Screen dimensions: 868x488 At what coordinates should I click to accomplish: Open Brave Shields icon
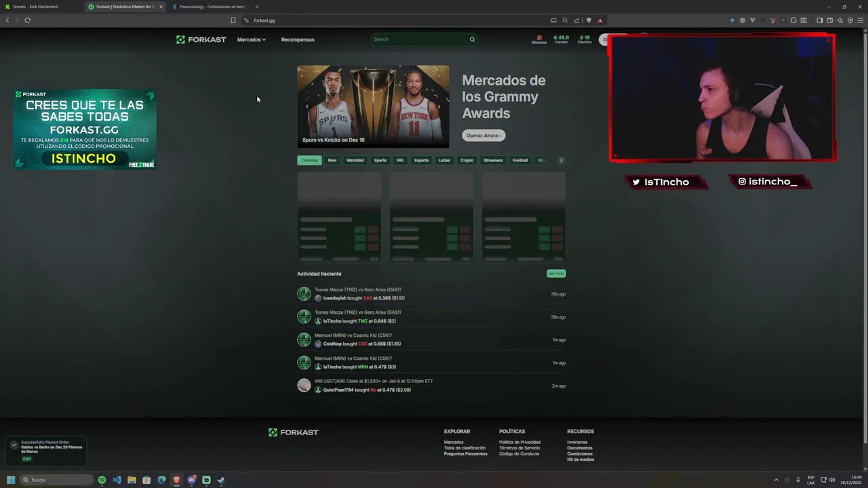[x=589, y=20]
